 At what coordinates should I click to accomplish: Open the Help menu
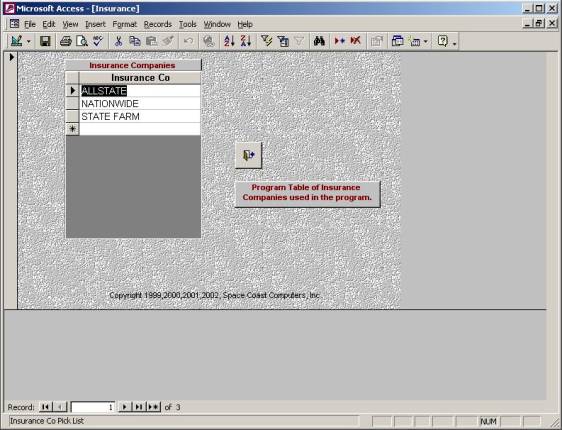coord(245,24)
